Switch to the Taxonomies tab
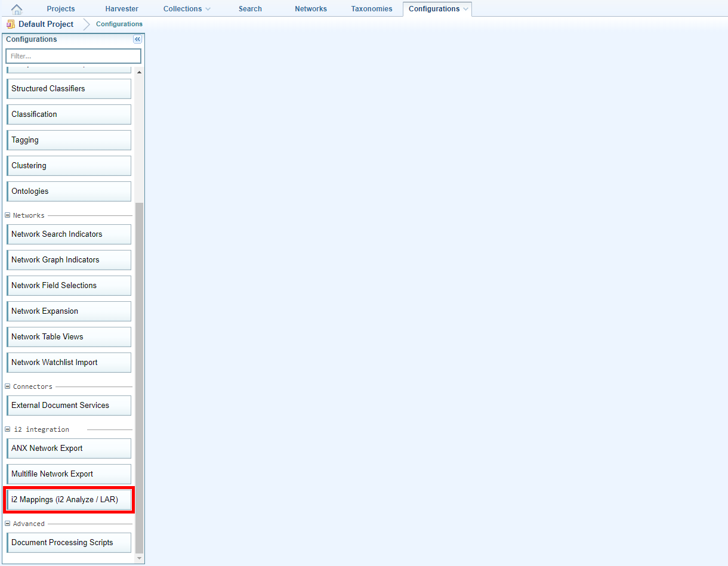728x566 pixels. pos(371,9)
